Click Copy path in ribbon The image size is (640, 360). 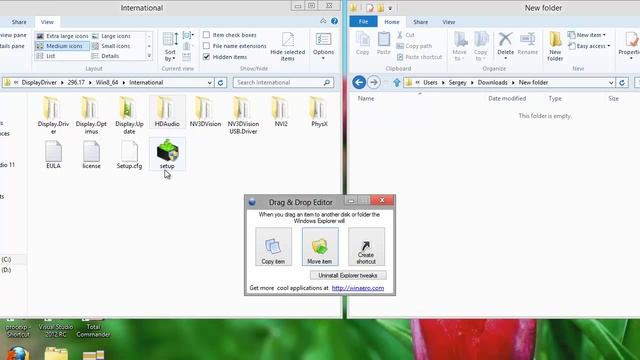pos(414,46)
